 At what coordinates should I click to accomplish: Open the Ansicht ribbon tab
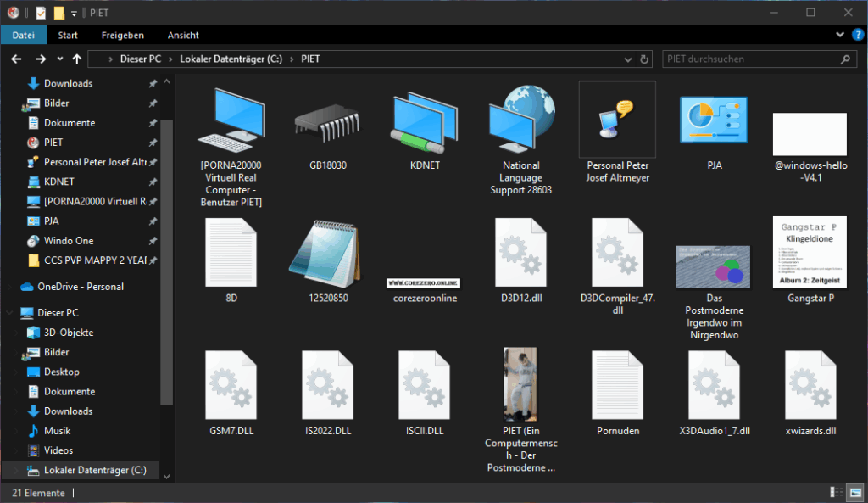[x=183, y=36]
